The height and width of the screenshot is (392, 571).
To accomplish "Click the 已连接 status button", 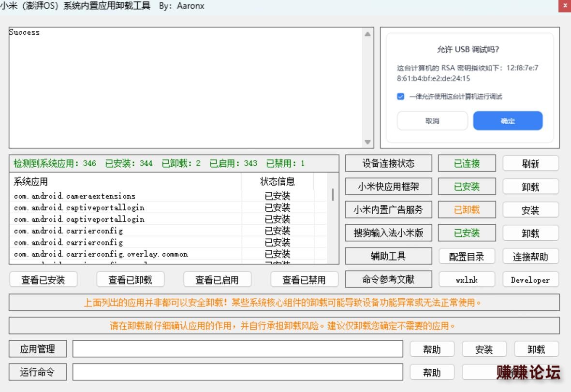I will click(x=467, y=163).
